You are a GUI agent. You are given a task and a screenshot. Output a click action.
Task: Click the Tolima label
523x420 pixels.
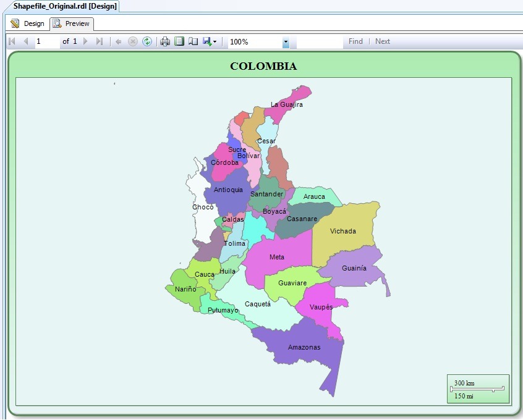234,243
